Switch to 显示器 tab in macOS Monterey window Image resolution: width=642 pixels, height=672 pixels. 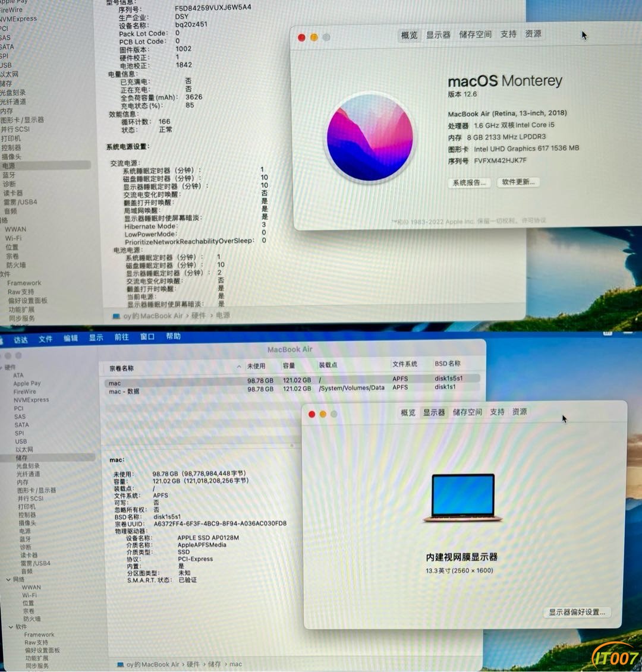coord(438,35)
